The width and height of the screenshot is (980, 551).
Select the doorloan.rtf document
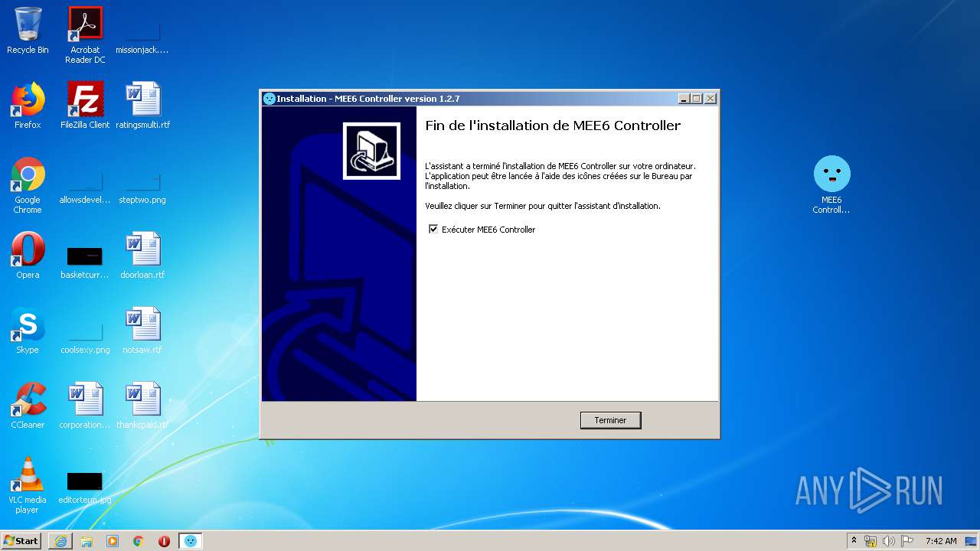142,256
